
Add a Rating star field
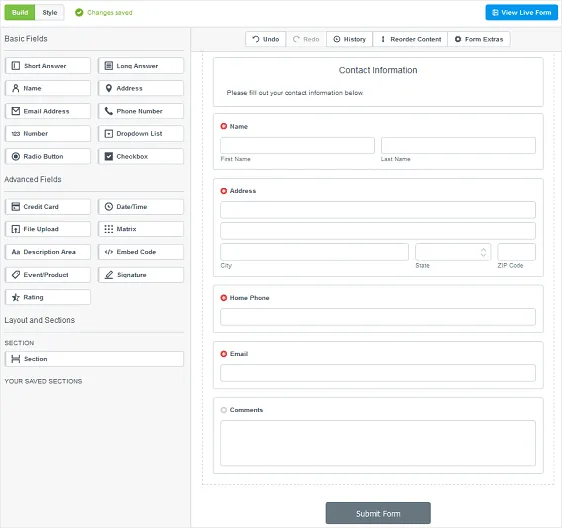(x=48, y=297)
